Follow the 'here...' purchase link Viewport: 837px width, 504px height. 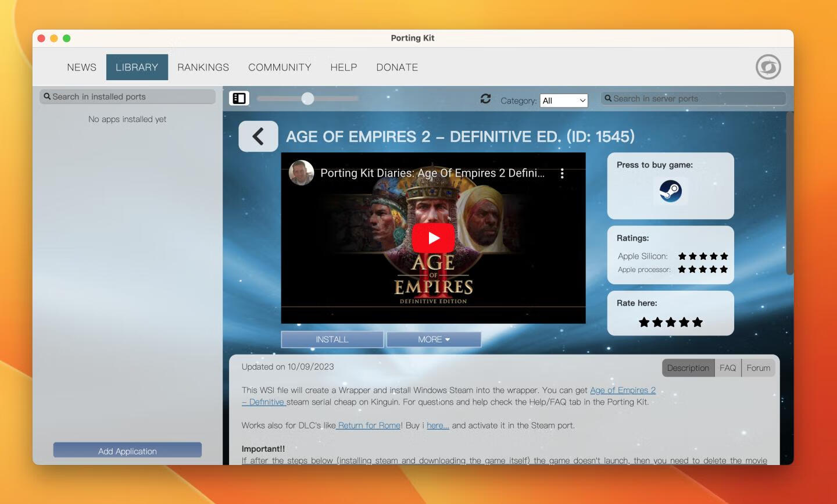pyautogui.click(x=438, y=426)
